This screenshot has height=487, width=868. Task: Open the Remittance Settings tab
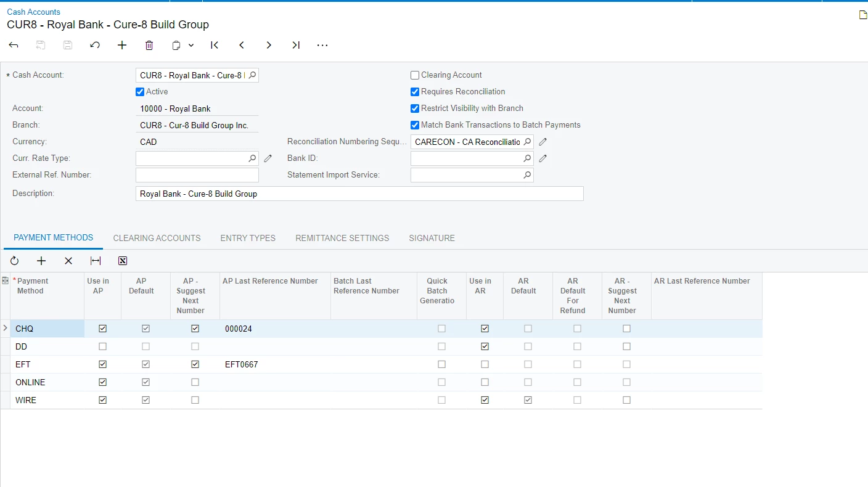(342, 238)
